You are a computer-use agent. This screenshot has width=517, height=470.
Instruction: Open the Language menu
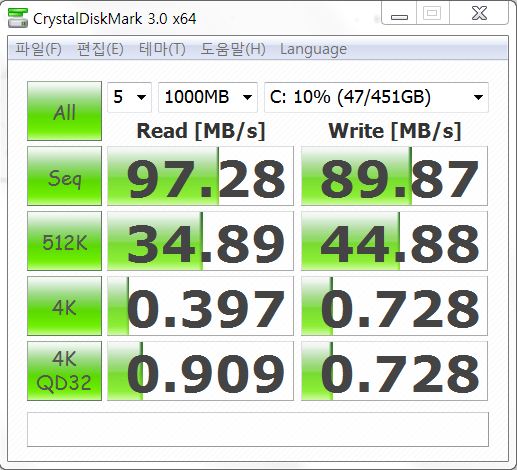[x=313, y=49]
